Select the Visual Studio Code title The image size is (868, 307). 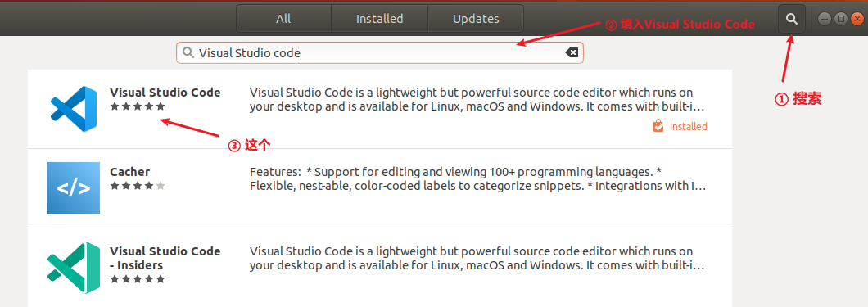165,93
